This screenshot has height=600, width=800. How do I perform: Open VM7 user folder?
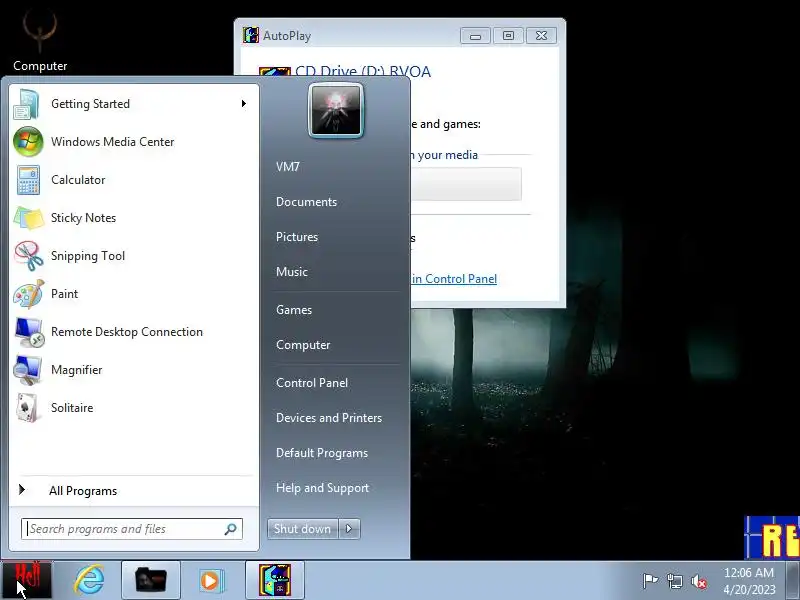(x=288, y=167)
